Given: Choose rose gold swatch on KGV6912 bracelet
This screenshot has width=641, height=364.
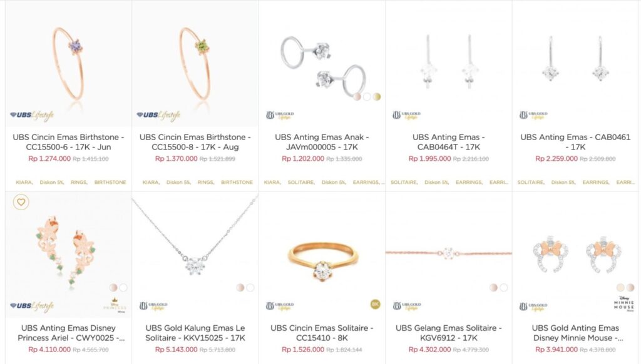Looking at the screenshot, I should coord(494,288).
